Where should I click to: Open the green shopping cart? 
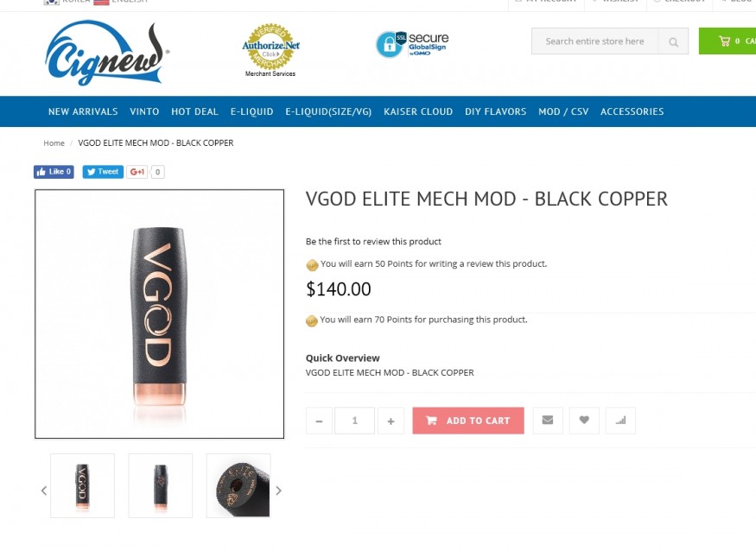click(x=728, y=41)
